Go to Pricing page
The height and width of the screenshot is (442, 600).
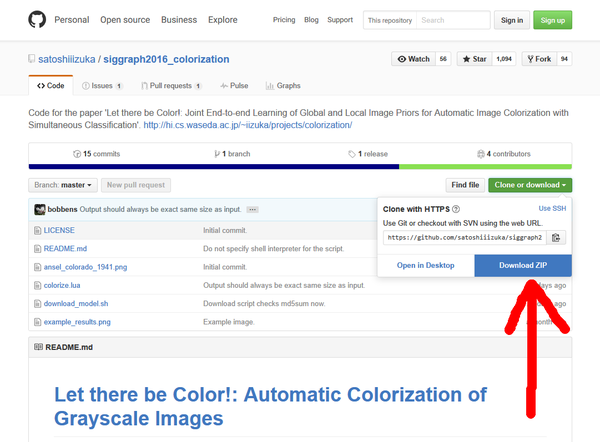(x=284, y=20)
